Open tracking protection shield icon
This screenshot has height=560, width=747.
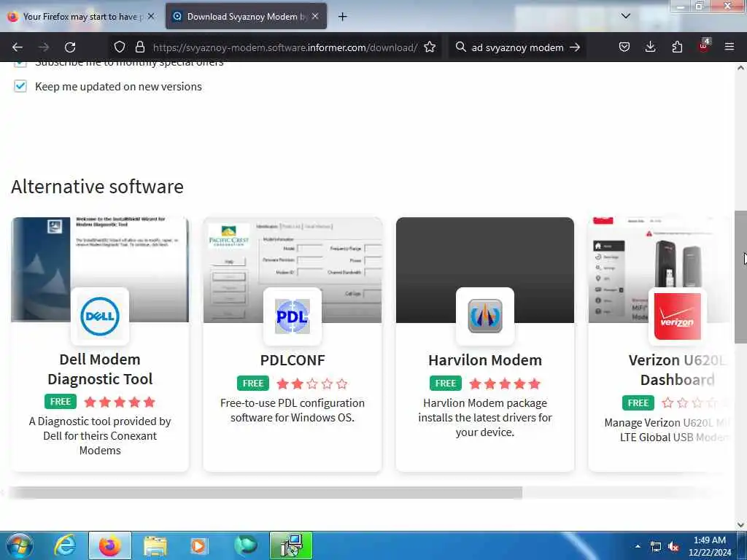pyautogui.click(x=120, y=47)
